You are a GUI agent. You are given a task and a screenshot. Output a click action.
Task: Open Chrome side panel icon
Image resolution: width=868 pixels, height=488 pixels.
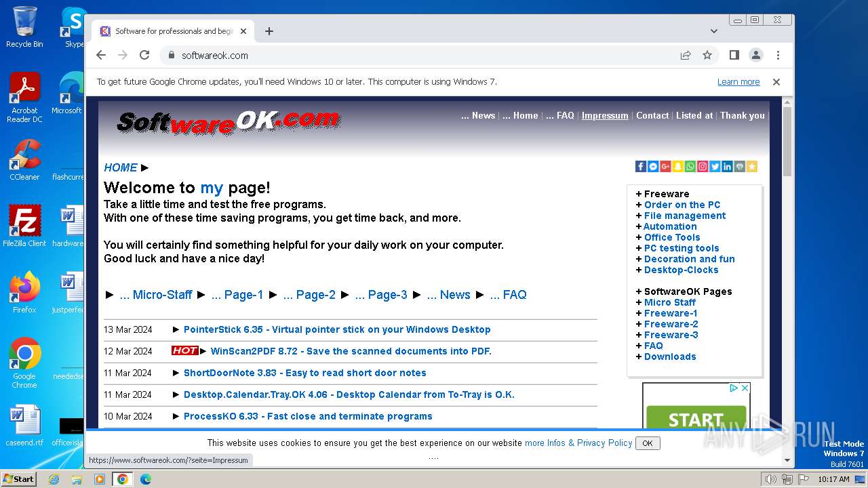[734, 55]
